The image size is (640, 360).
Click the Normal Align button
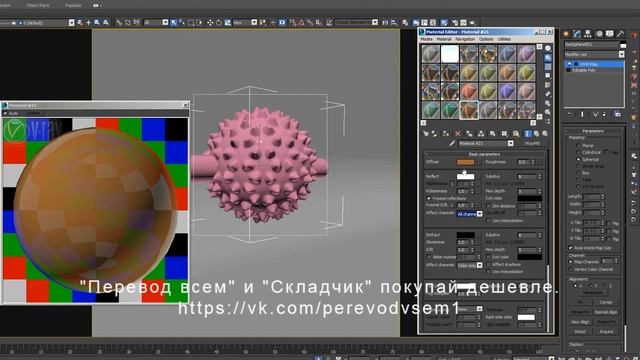pyautogui.click(x=606, y=312)
